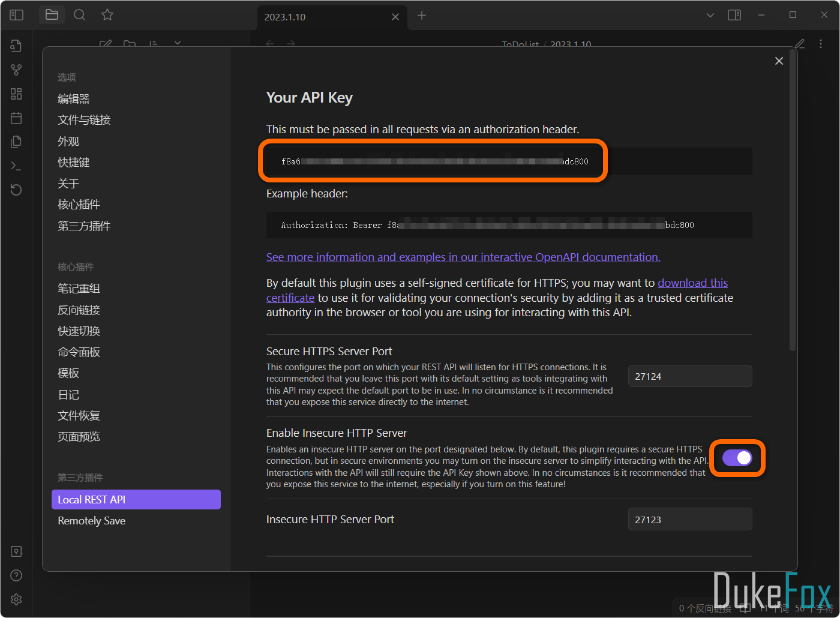
Task: Toggle the left sidebar collapse button
Action: coord(16,15)
